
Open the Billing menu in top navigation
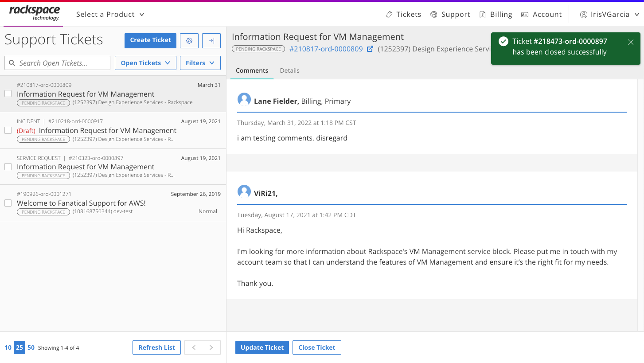coord(496,14)
